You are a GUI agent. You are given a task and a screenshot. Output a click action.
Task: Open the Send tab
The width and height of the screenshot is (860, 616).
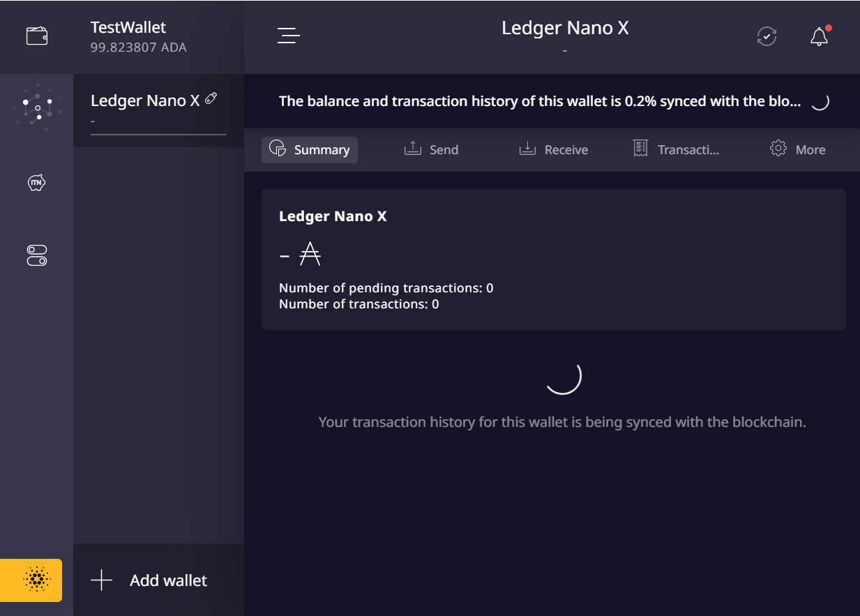pos(431,149)
